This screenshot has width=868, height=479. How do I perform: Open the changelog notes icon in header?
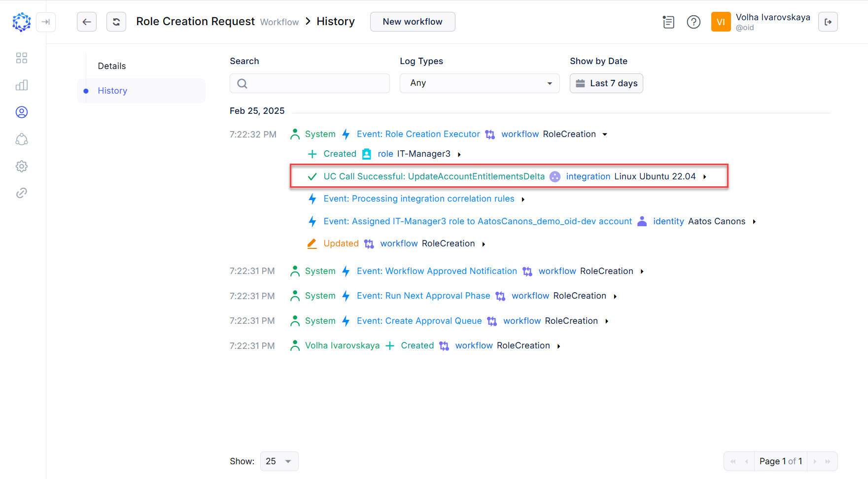tap(668, 22)
